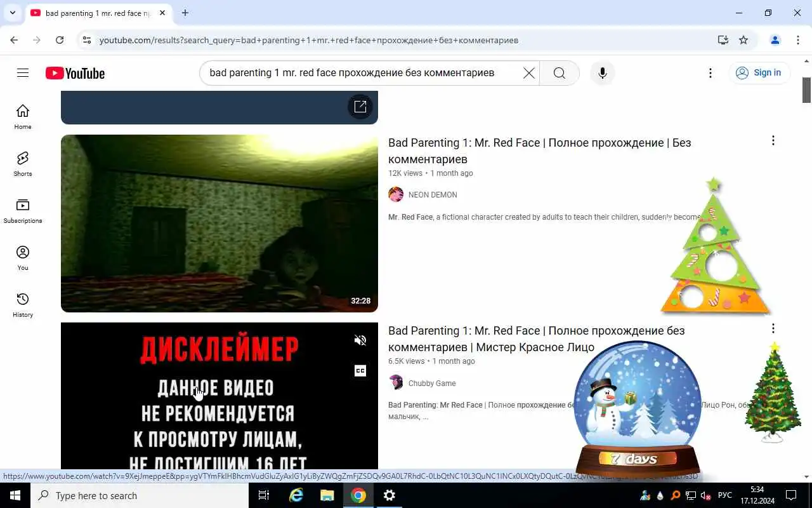Screen dimensions: 812x508
Task: Open video 'Полное прохождение | Без комментариев'
Action: (539, 150)
